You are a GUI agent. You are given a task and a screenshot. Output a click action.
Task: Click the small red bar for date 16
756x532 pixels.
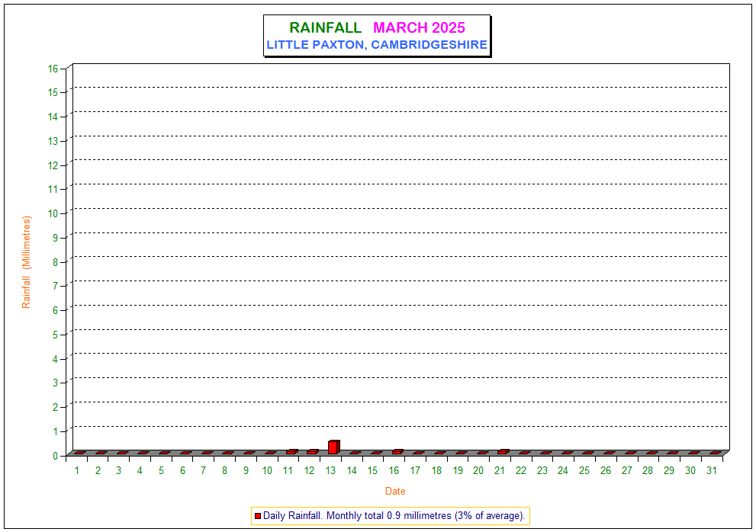[x=397, y=452]
